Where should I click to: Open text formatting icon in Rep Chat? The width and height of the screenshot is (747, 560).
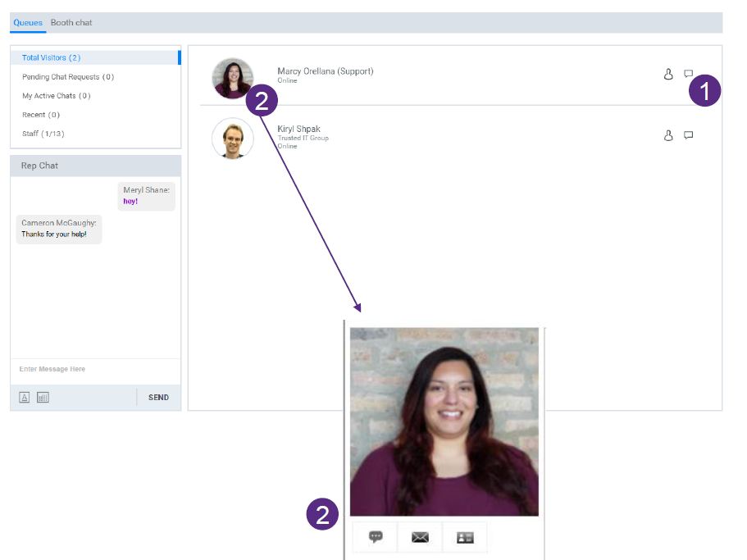click(25, 397)
